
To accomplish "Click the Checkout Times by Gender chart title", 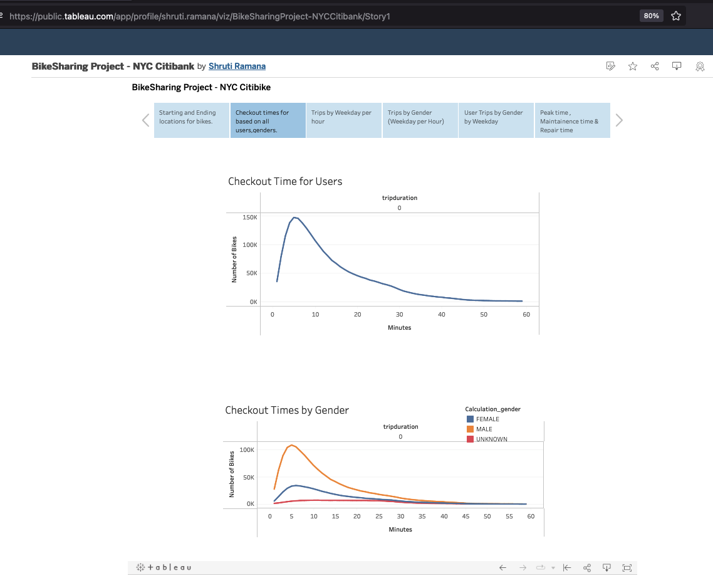I will coord(287,410).
